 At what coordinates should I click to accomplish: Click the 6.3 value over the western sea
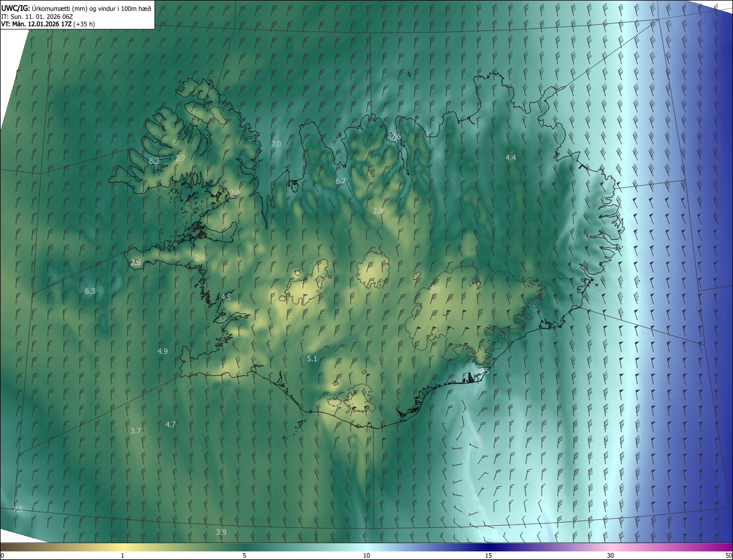click(x=90, y=291)
